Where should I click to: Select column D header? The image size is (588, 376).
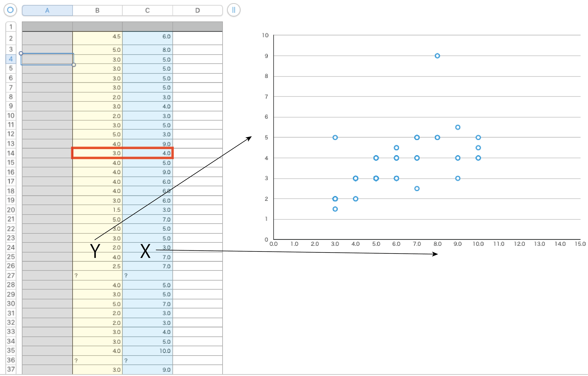pyautogui.click(x=198, y=11)
